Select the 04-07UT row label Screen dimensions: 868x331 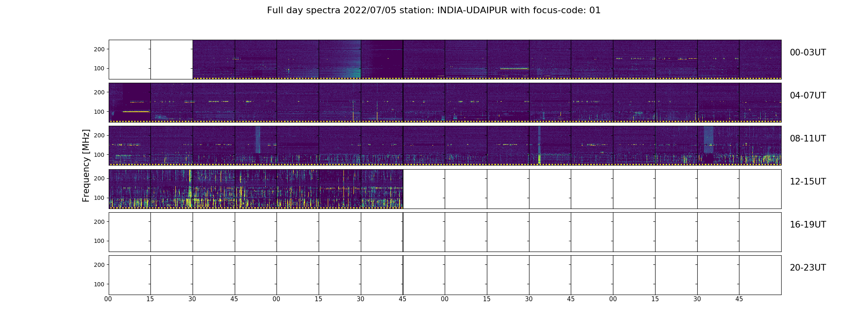coord(808,96)
